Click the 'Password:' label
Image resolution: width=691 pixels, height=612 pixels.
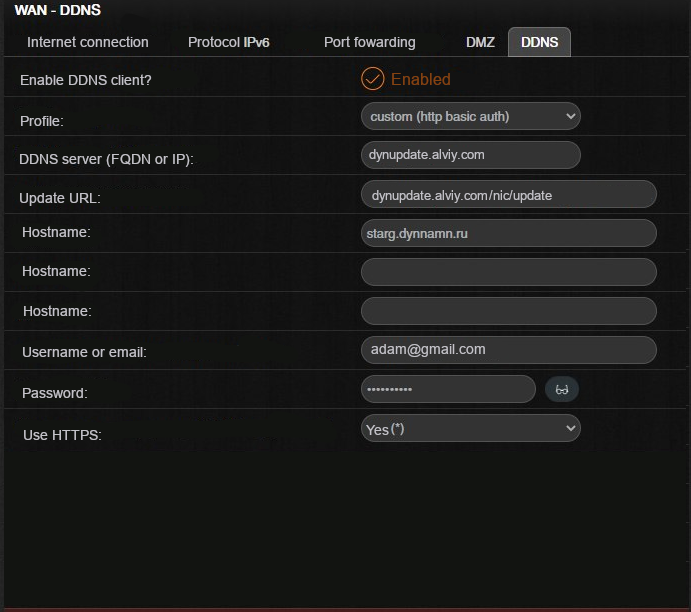pos(55,393)
